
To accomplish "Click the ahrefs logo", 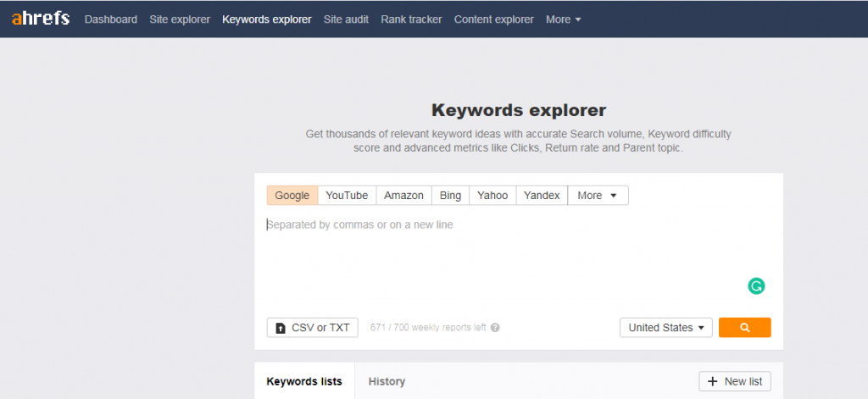I will (x=41, y=19).
